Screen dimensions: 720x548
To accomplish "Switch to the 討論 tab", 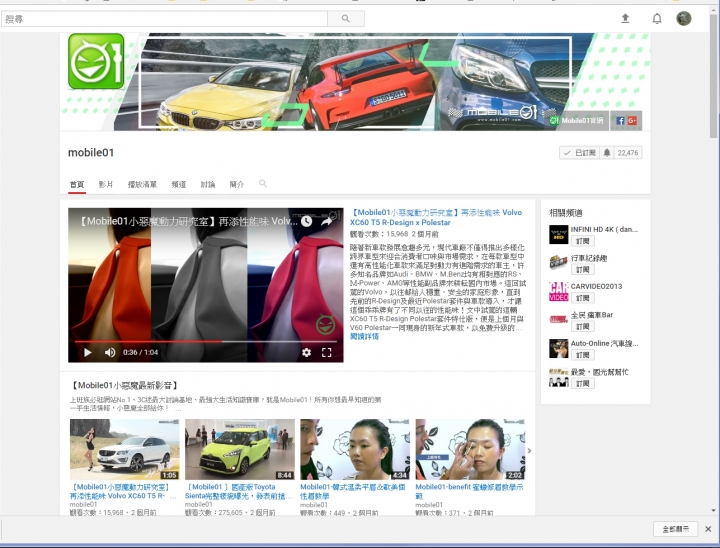I will point(208,184).
